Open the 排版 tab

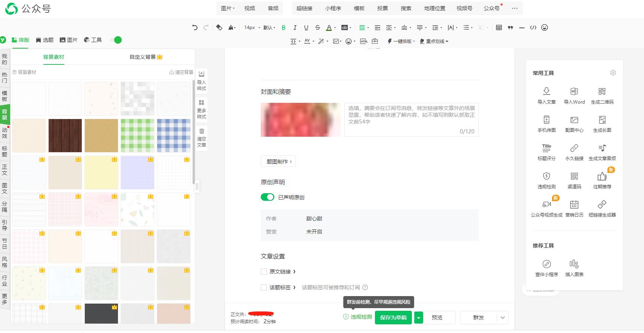(x=20, y=40)
